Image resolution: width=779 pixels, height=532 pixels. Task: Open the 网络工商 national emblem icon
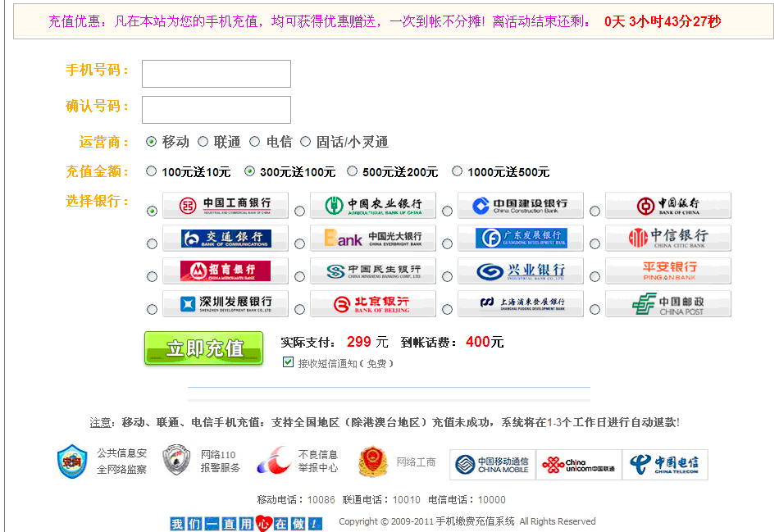point(372,461)
